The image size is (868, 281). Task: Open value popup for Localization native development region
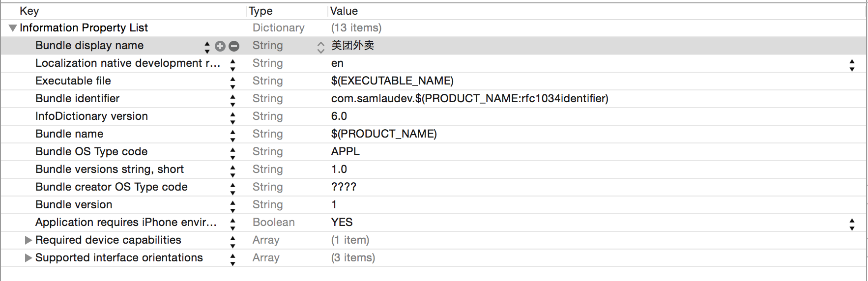pyautogui.click(x=852, y=65)
